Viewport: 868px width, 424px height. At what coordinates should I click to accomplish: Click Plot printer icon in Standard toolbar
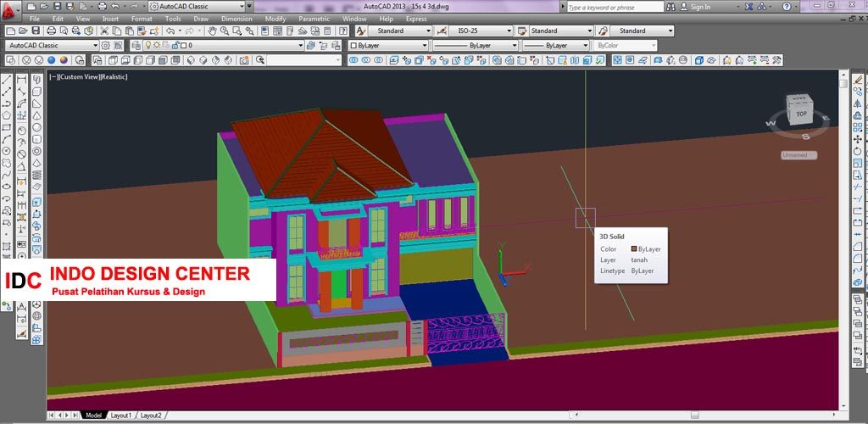point(51,31)
